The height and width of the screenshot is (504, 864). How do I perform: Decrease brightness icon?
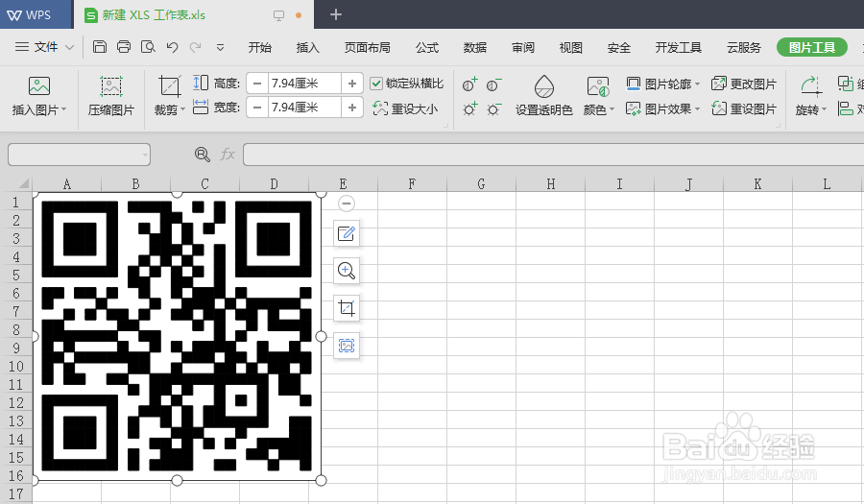(493, 109)
